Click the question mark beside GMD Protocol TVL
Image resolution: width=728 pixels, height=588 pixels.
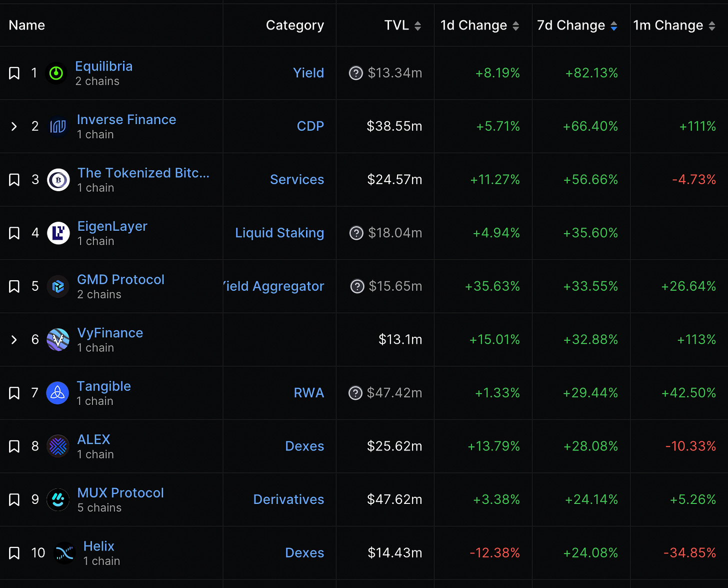[357, 286]
